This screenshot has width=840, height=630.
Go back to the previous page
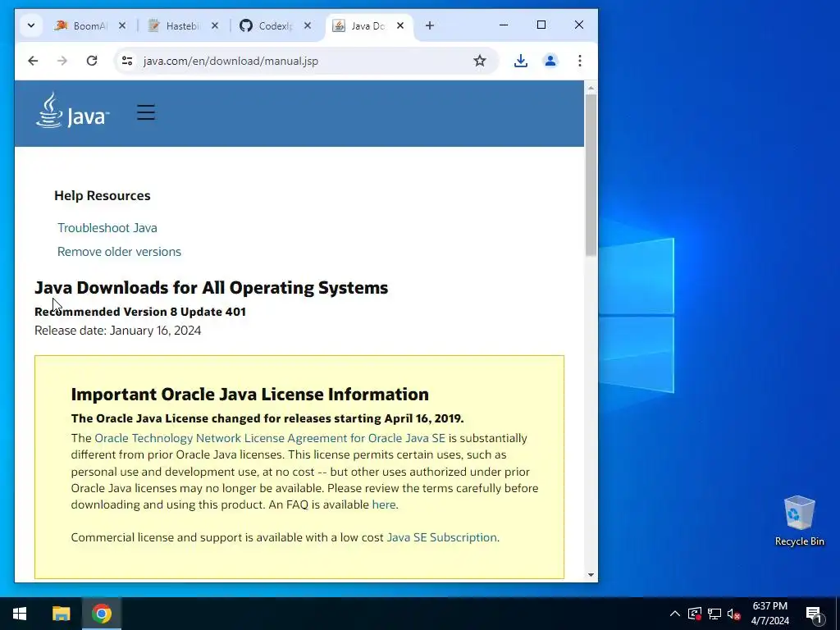tap(33, 61)
